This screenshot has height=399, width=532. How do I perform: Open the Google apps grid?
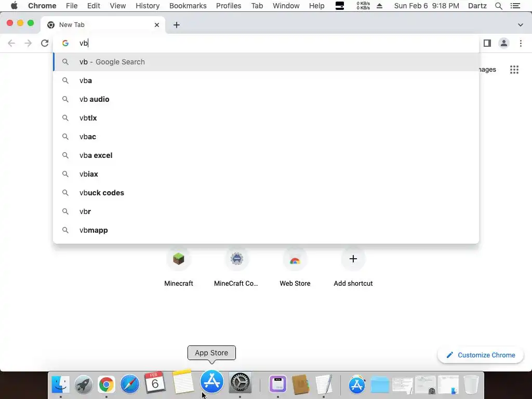pyautogui.click(x=514, y=70)
